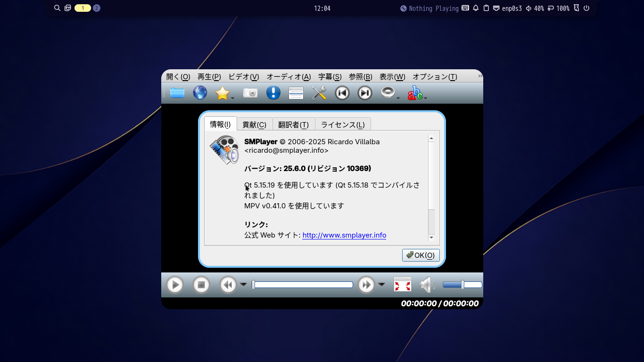Open the 開く(O) menu
644x362 pixels.
(178, 77)
